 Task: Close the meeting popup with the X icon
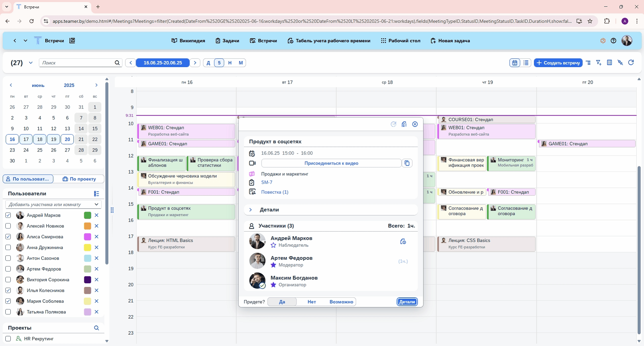coord(415,124)
